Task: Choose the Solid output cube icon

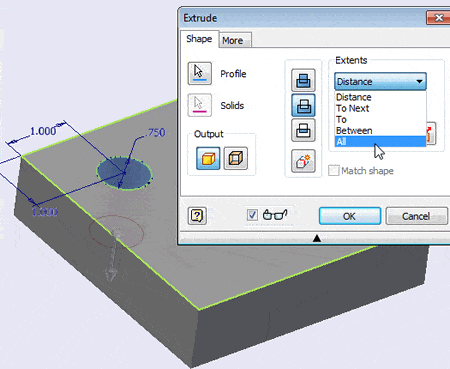Action: point(208,158)
